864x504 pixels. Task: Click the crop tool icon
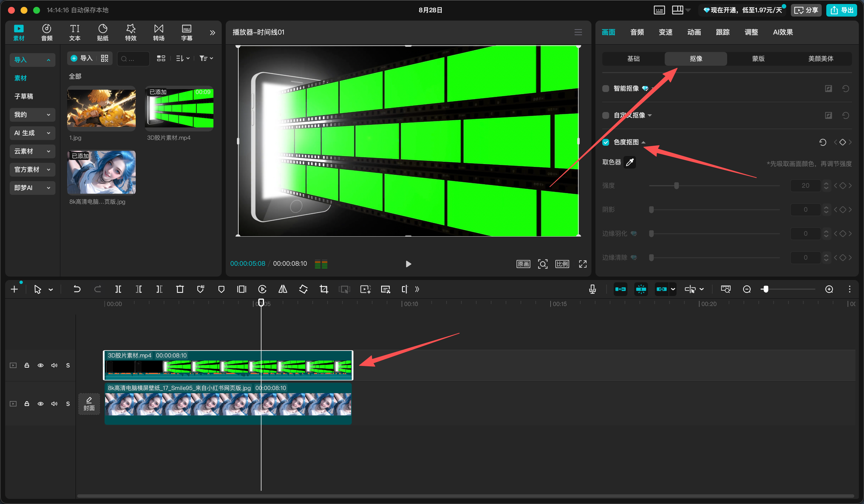click(324, 289)
